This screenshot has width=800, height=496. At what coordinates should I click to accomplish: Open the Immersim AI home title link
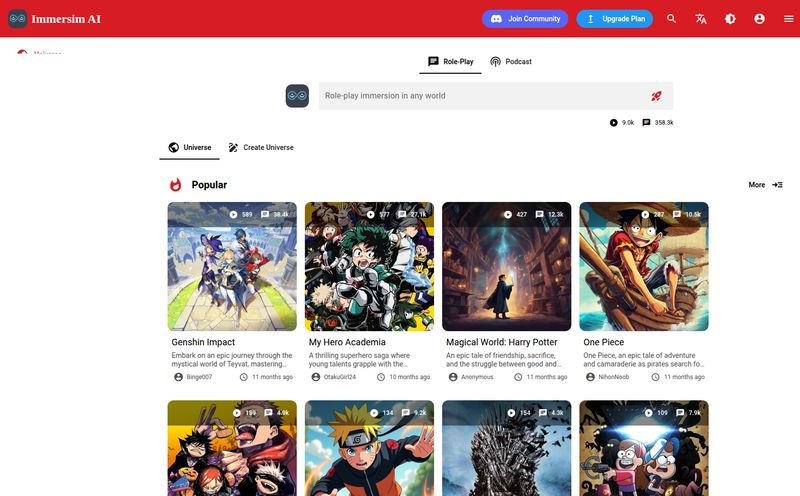click(x=66, y=19)
